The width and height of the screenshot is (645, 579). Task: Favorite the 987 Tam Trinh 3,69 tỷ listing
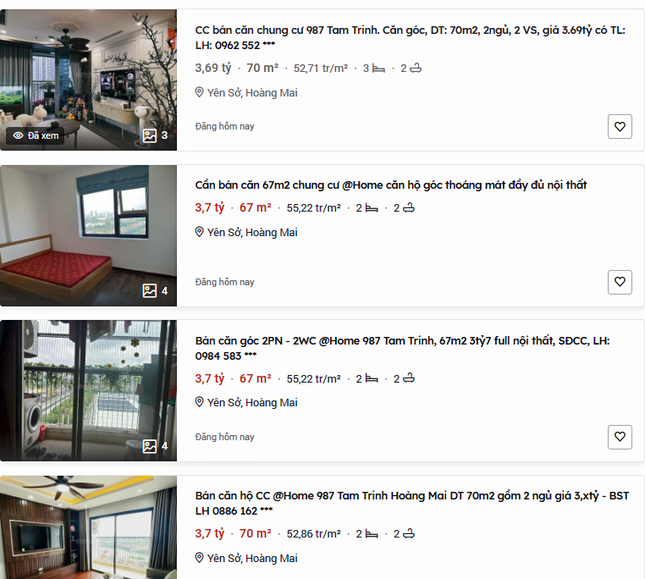(x=619, y=127)
